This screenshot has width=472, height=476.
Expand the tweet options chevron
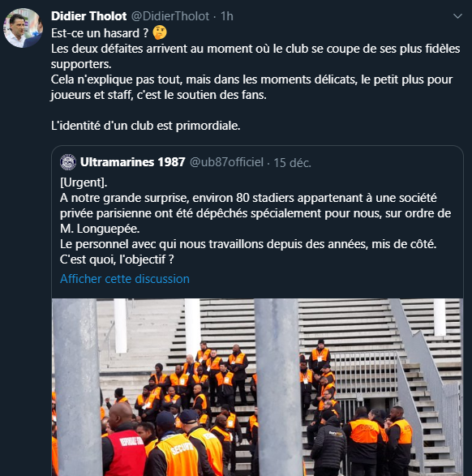[x=457, y=16]
